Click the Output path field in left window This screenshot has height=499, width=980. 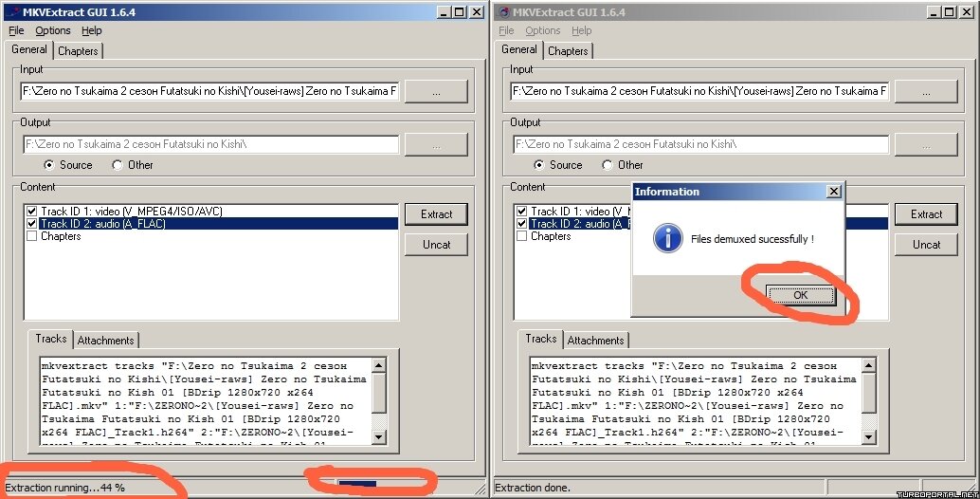click(210, 144)
